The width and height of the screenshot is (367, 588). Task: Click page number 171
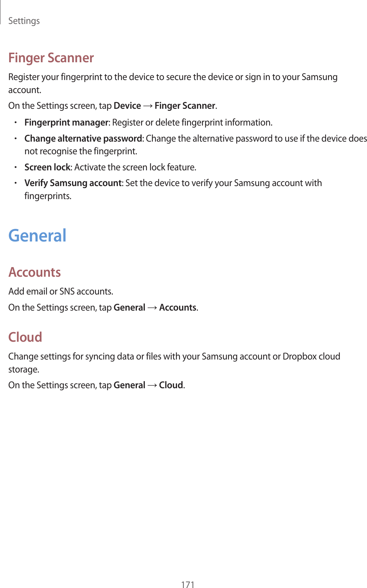188,584
